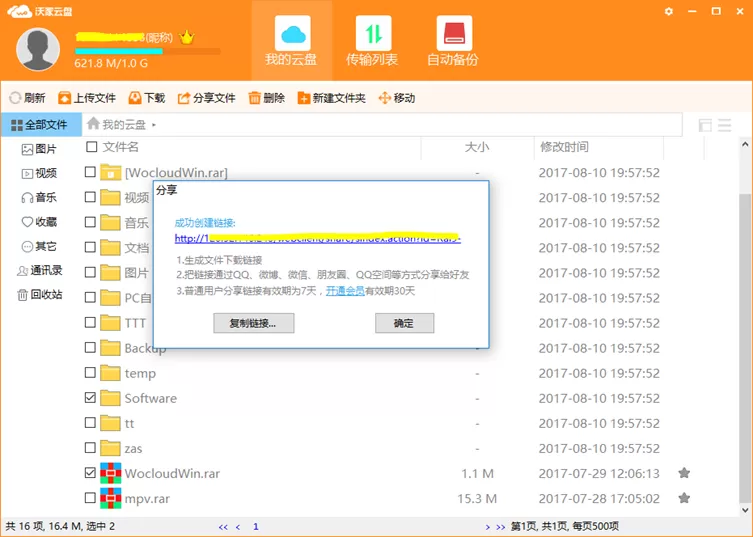Click the zas folder icon

coord(110,448)
